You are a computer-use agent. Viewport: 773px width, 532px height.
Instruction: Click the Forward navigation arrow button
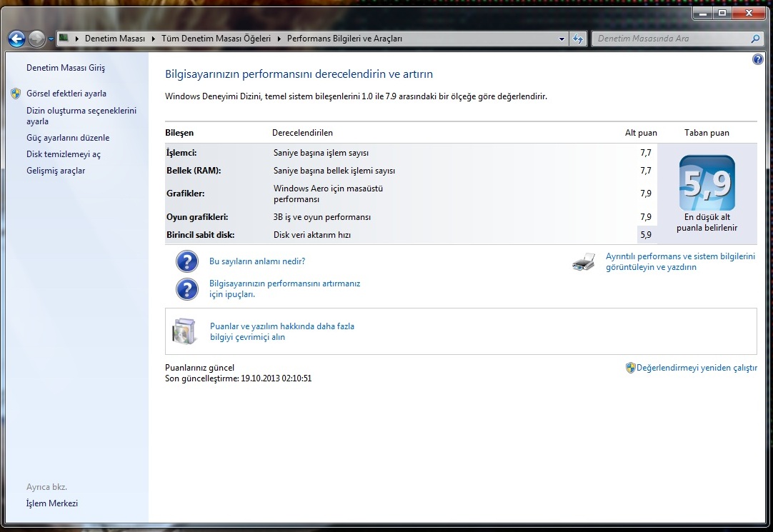tap(36, 39)
